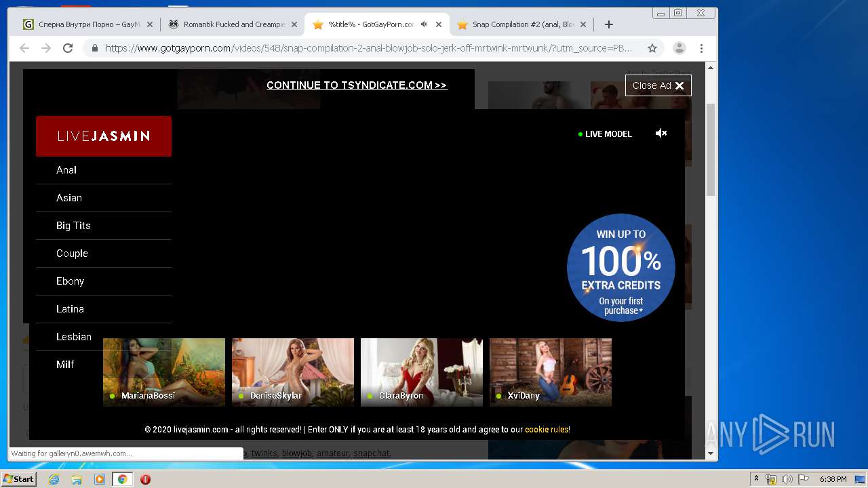
Task: Open the Chrome profile avatar
Action: [x=679, y=48]
